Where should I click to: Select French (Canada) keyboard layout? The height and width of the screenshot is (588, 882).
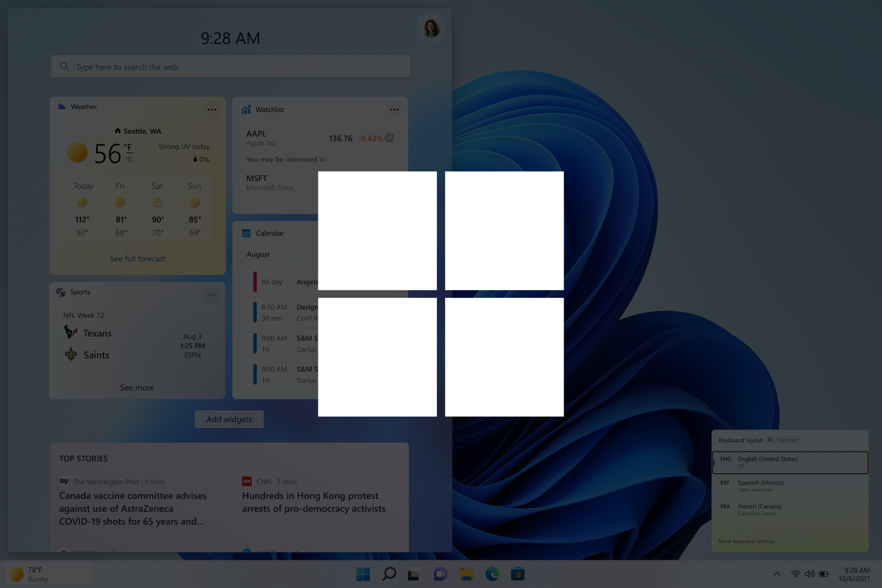pos(790,510)
